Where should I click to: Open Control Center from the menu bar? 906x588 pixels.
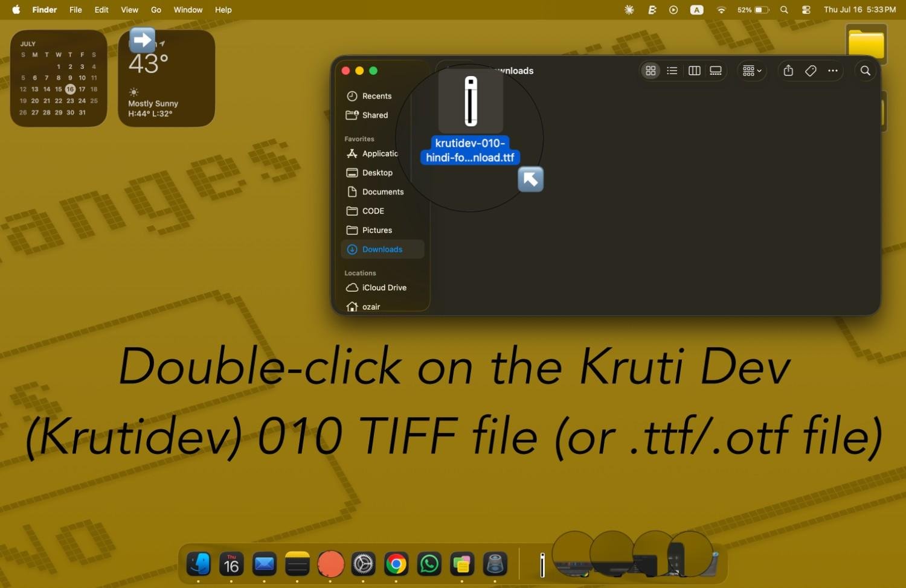806,10
